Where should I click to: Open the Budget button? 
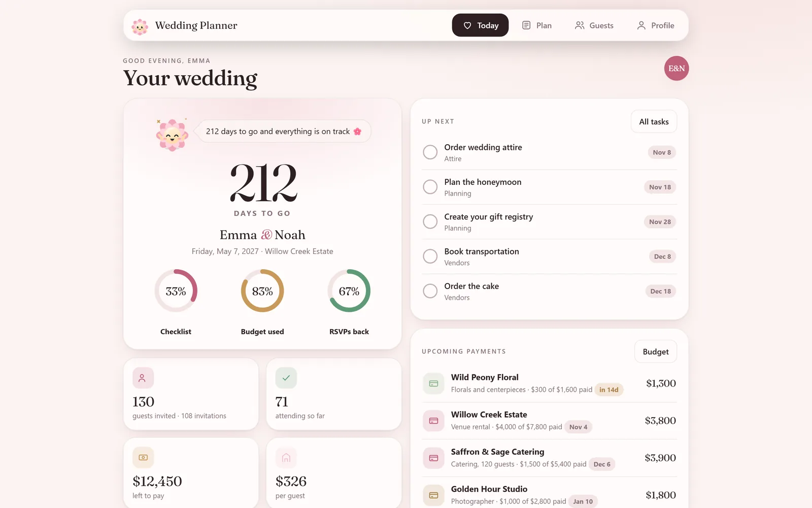656,352
